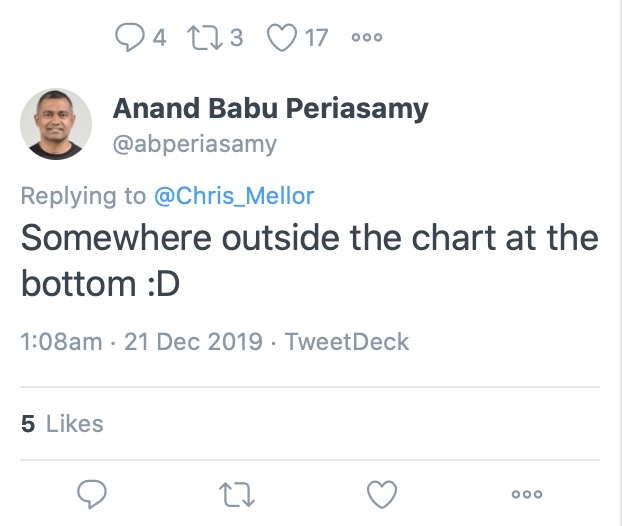Screen dimensions: 622x526
Task: Like the top tweet with 17 likes
Action: [x=282, y=38]
